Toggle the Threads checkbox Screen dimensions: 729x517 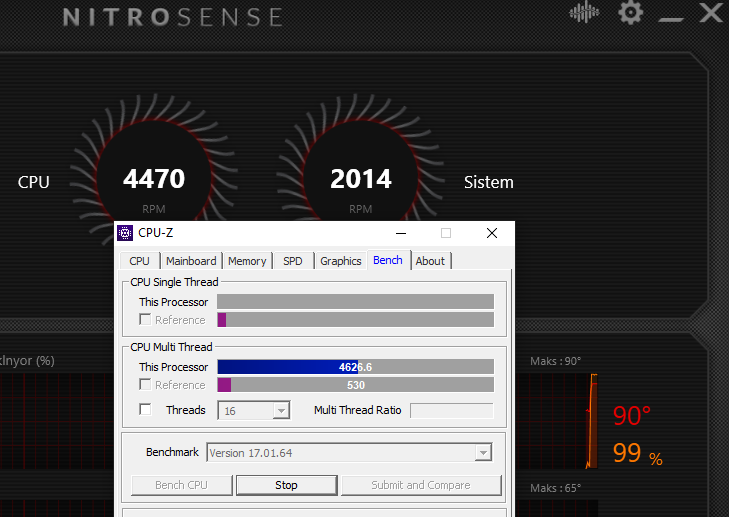click(145, 410)
